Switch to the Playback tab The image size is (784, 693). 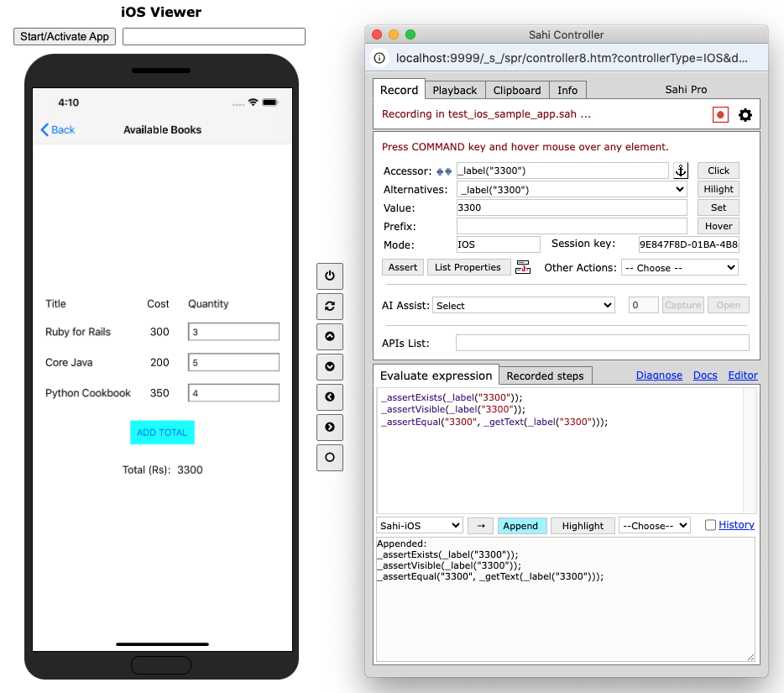click(x=454, y=90)
